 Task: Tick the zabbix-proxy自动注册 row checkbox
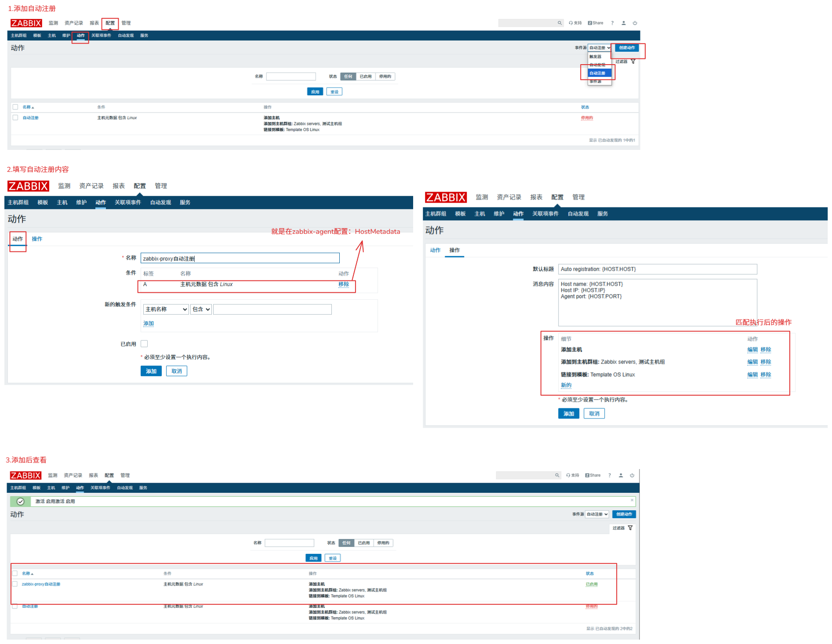pos(15,584)
